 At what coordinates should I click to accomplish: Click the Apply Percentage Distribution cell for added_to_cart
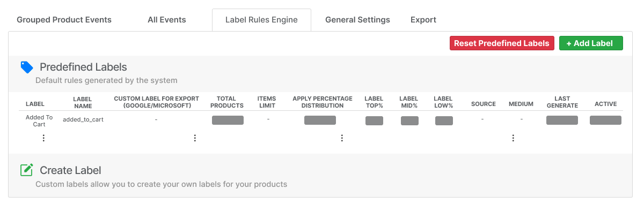[320, 120]
